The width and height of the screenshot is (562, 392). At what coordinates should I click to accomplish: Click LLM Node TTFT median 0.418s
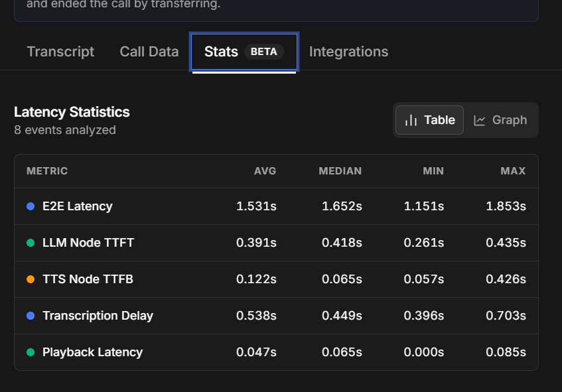click(x=342, y=243)
